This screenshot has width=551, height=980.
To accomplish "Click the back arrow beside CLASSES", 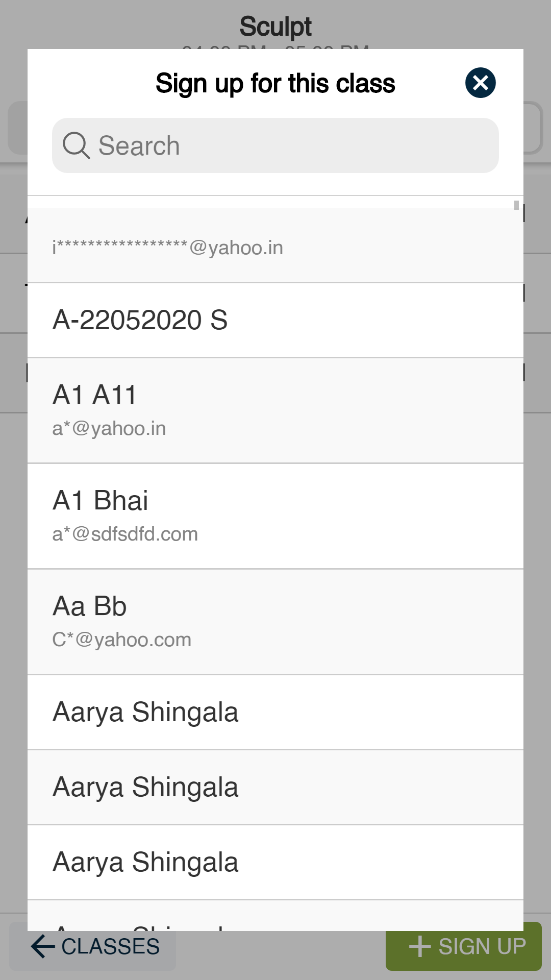I will (43, 946).
